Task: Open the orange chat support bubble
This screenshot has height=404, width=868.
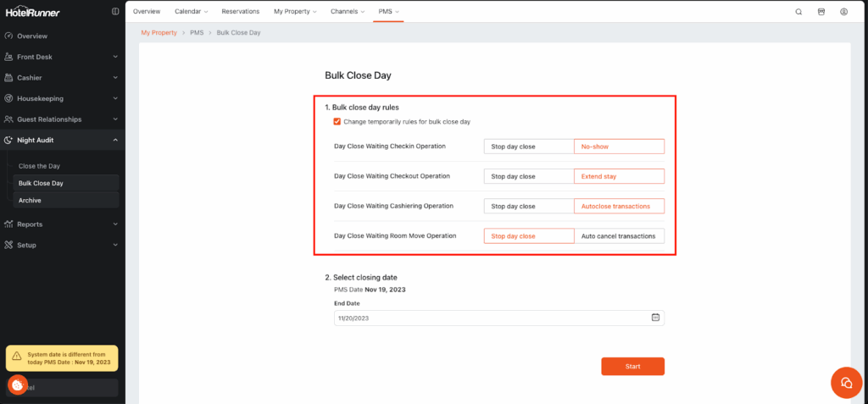Action: [845, 382]
